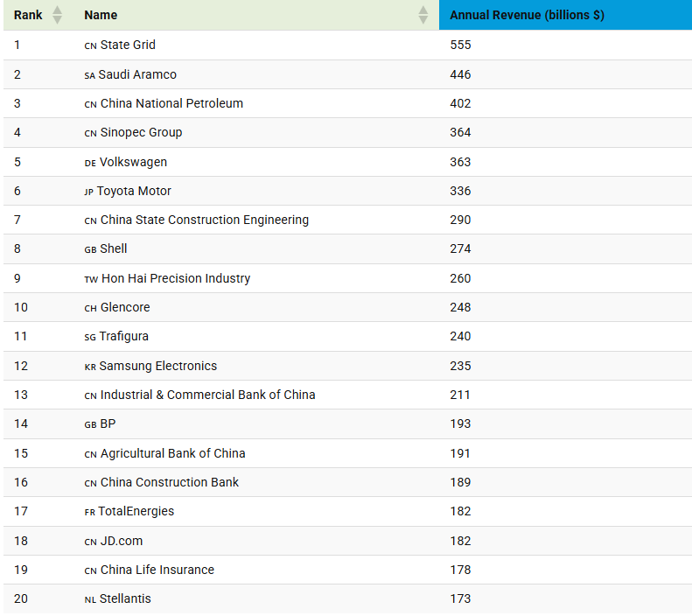Select rank number 10 in Glencore row

21,307
